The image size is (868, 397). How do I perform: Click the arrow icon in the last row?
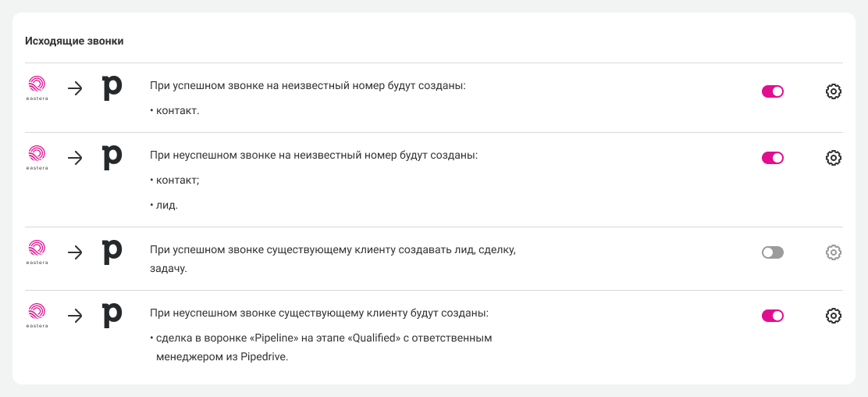coord(75,316)
